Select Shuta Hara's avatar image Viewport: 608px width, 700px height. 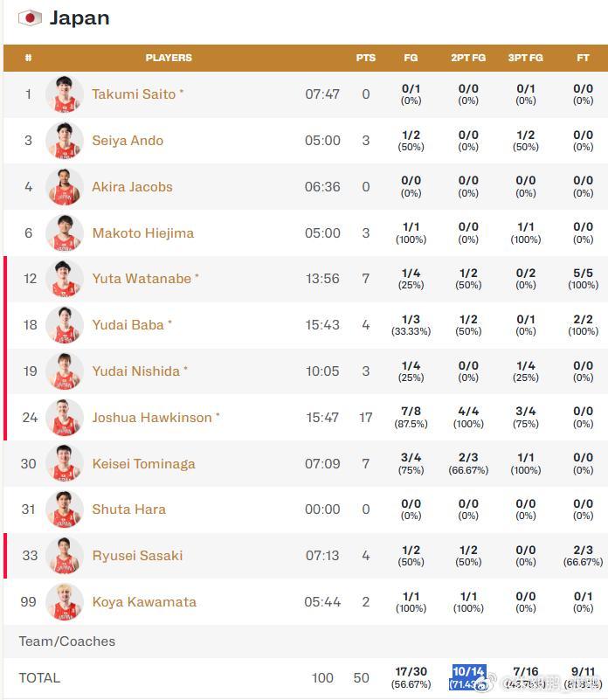tap(65, 509)
